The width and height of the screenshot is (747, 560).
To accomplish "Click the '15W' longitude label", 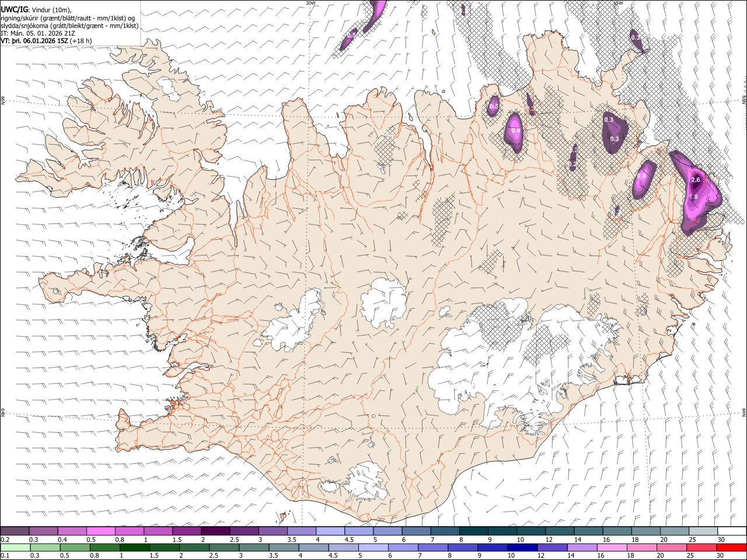I will point(619,3).
